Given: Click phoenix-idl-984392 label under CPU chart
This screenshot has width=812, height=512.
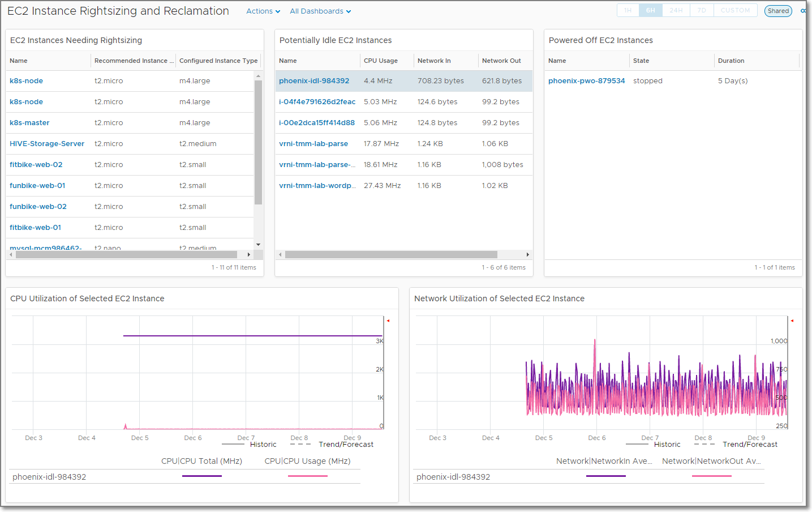Looking at the screenshot, I should [49, 477].
